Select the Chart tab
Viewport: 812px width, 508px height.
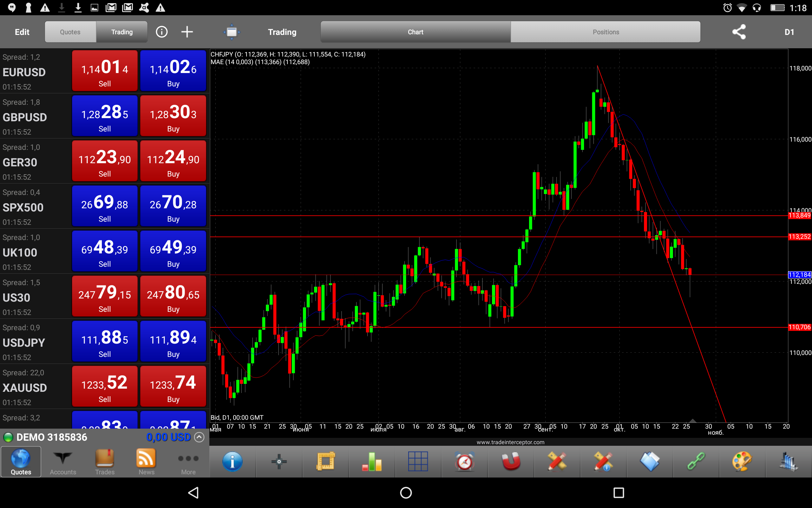coord(416,32)
